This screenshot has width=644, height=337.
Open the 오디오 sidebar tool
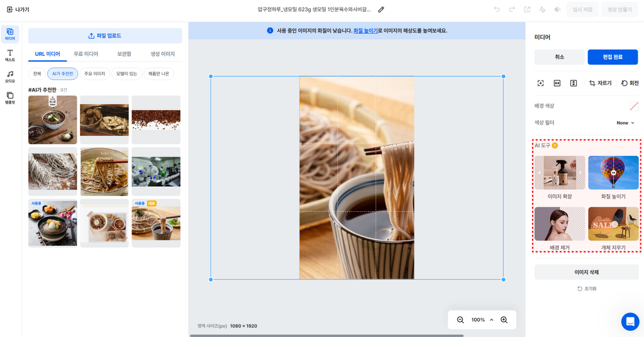click(x=10, y=77)
